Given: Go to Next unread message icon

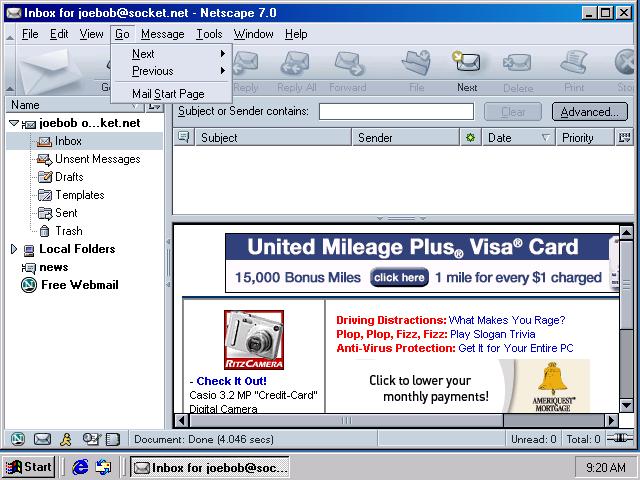Looking at the screenshot, I should (x=467, y=62).
